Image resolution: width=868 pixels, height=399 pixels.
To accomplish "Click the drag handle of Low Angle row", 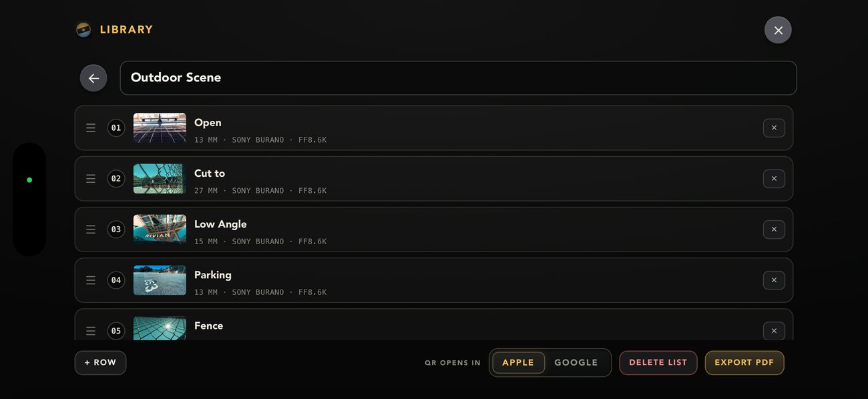I will coord(91,230).
